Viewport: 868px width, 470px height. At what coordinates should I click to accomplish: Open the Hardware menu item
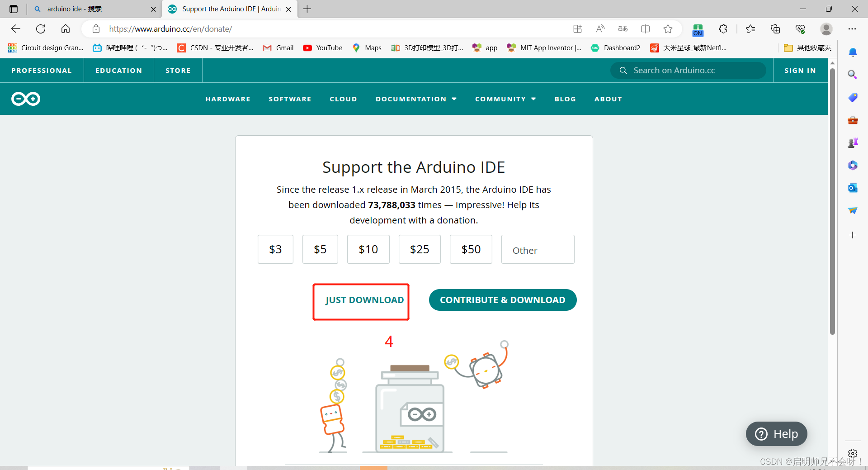tap(228, 99)
